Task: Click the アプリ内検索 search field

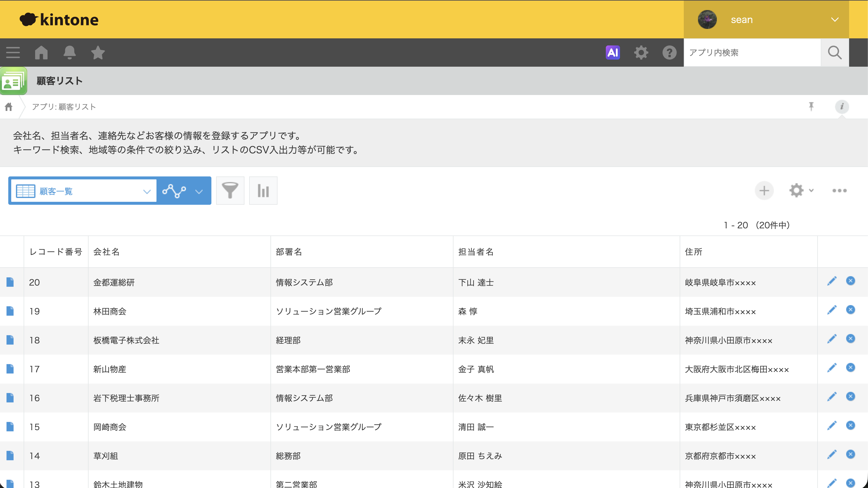Action: [x=752, y=53]
